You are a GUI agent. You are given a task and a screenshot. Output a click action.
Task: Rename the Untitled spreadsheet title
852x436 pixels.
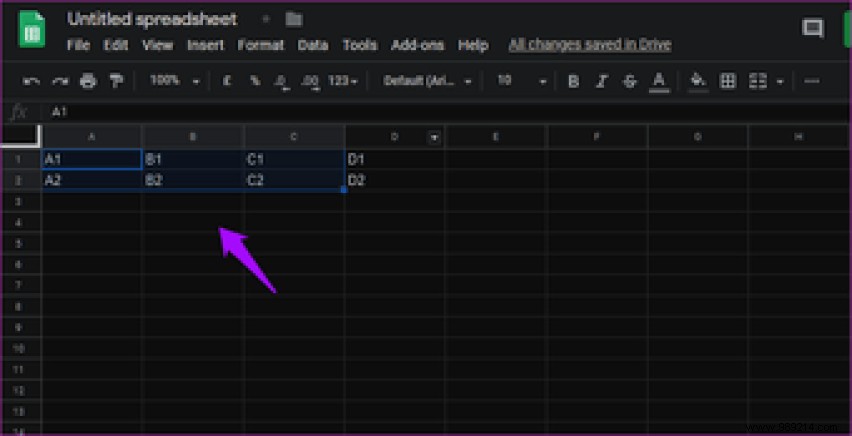coord(152,19)
